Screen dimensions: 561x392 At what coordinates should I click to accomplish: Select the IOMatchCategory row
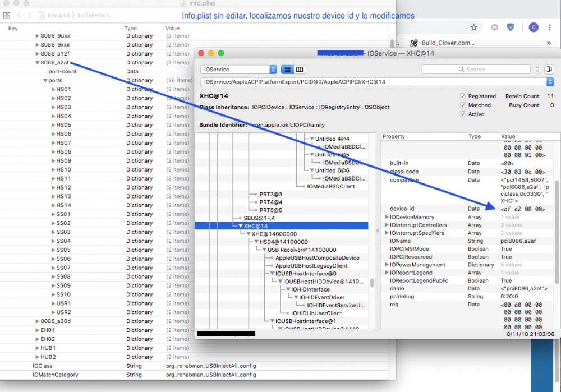tap(194, 375)
